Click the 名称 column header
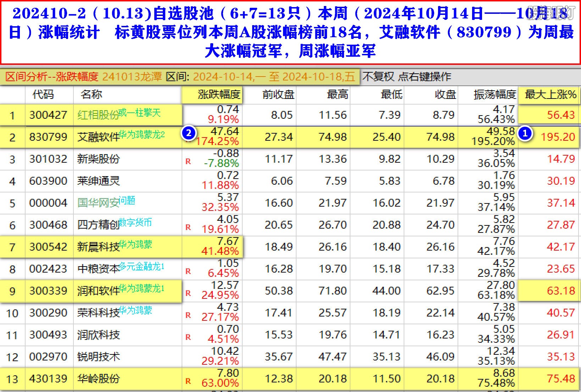Screen dimensions: 581x392 pyautogui.click(x=92, y=95)
